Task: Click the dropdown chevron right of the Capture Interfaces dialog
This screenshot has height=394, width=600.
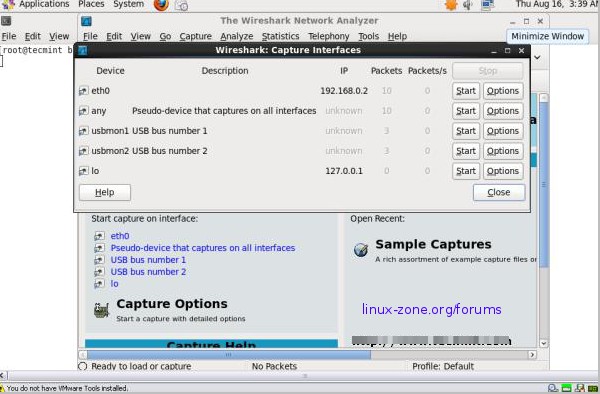Action: coord(537,57)
